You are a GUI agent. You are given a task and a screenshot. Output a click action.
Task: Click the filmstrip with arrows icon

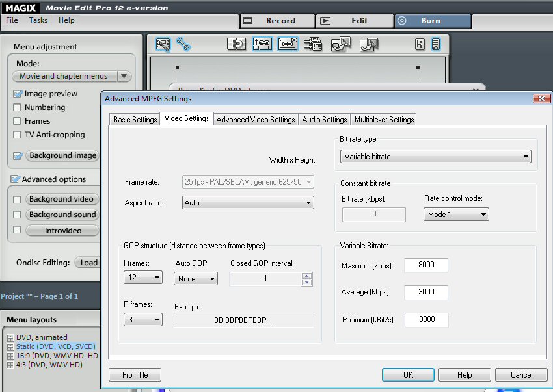point(313,44)
